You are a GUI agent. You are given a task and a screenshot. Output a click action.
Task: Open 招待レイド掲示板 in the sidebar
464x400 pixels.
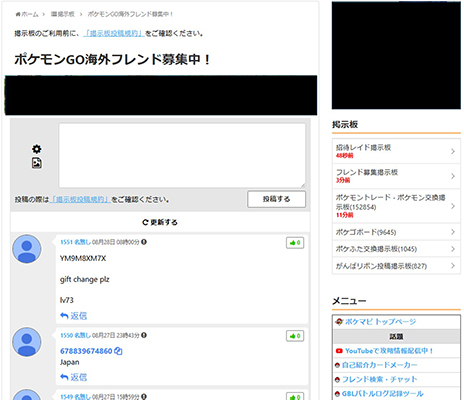(396, 151)
